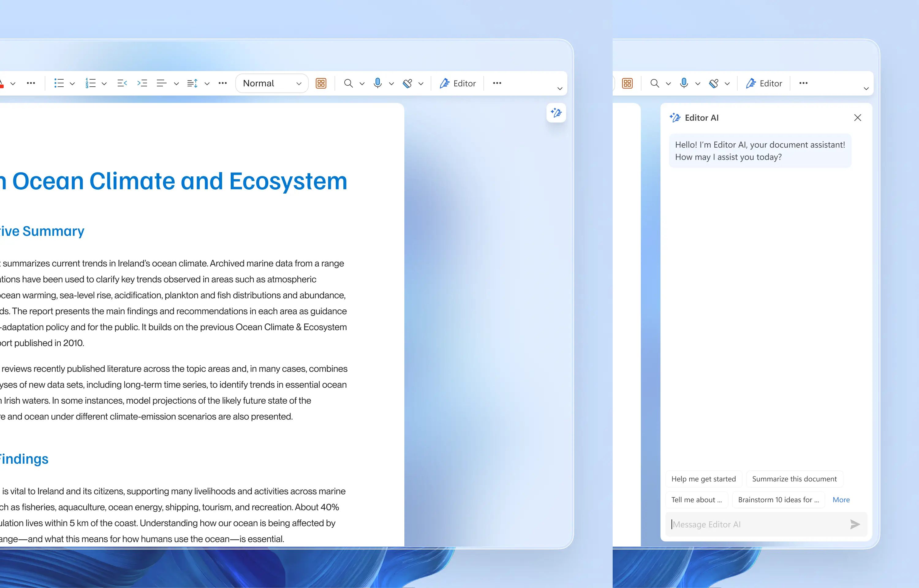Expand font color dropdown arrow
Screen dimensions: 919x588
click(13, 84)
